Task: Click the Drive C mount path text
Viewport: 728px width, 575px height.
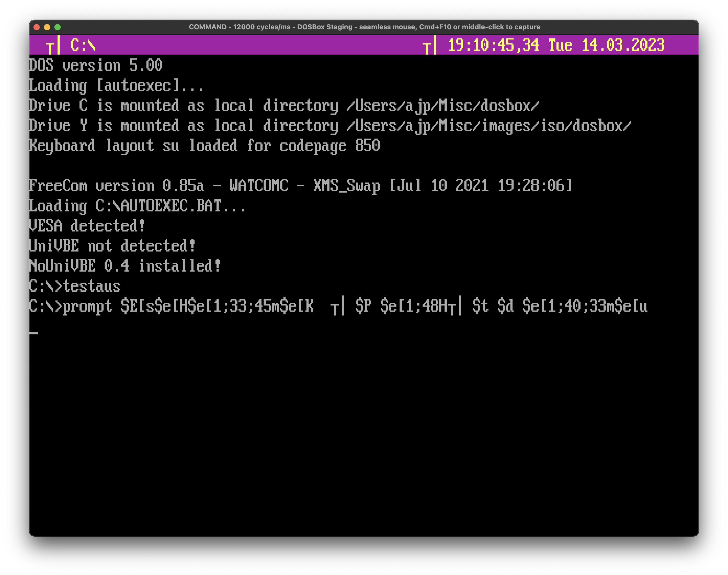Action: [443, 106]
